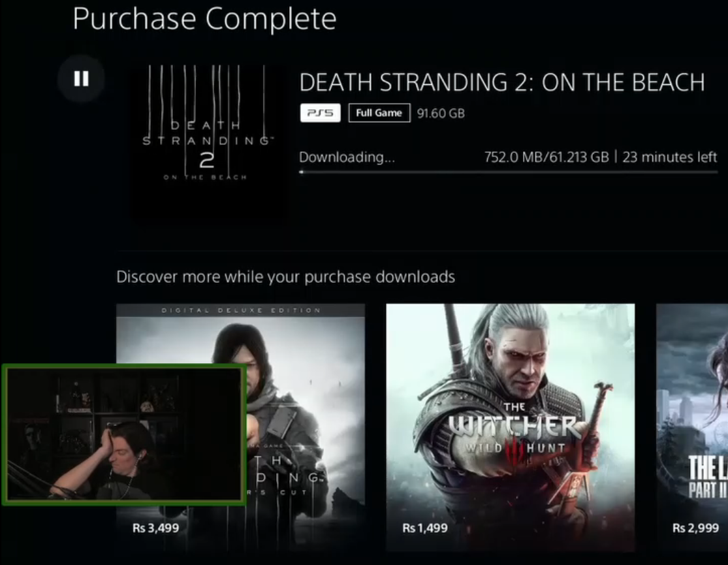Viewport: 728px width, 565px height.
Task: Click the Full Game label badge
Action: 379,113
